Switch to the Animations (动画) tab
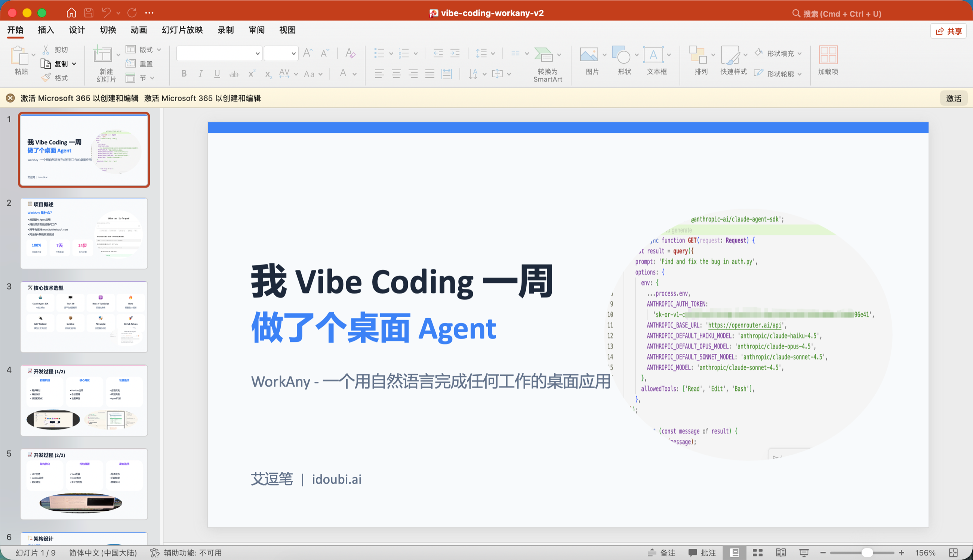 tap(139, 30)
